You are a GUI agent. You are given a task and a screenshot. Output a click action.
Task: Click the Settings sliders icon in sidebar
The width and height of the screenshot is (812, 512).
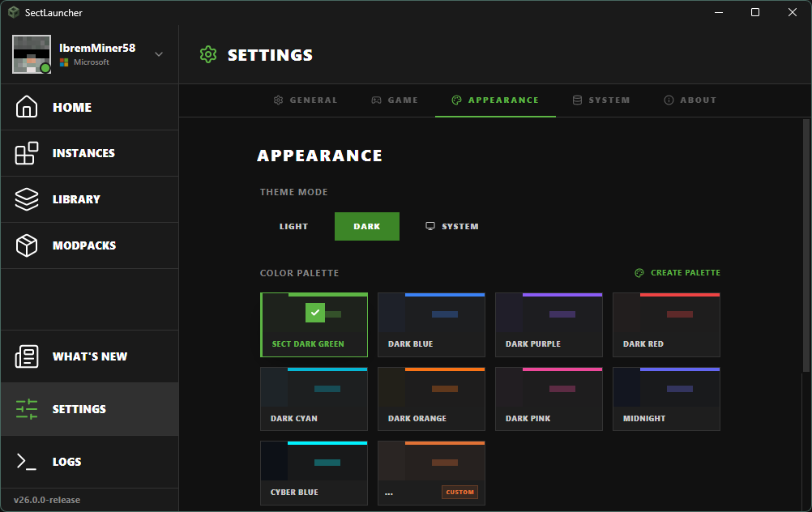click(27, 409)
